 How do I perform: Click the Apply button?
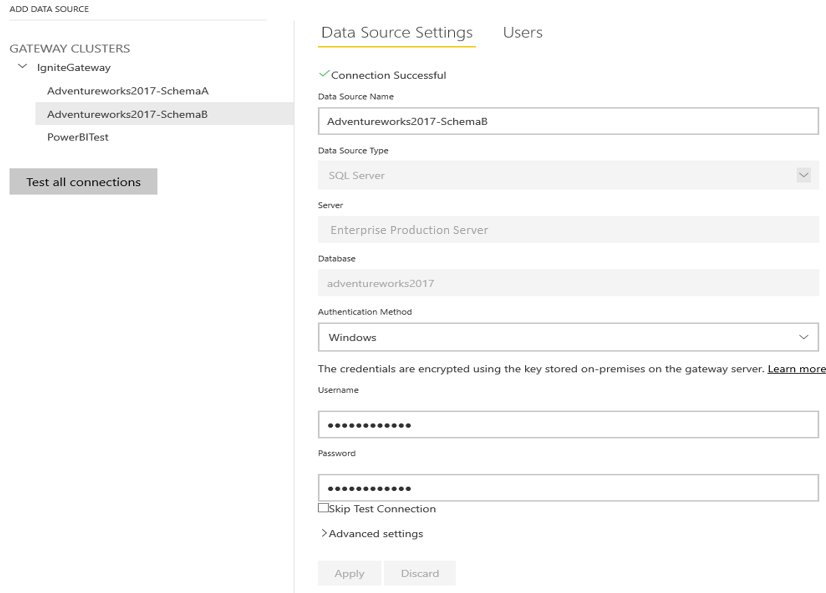(349, 573)
